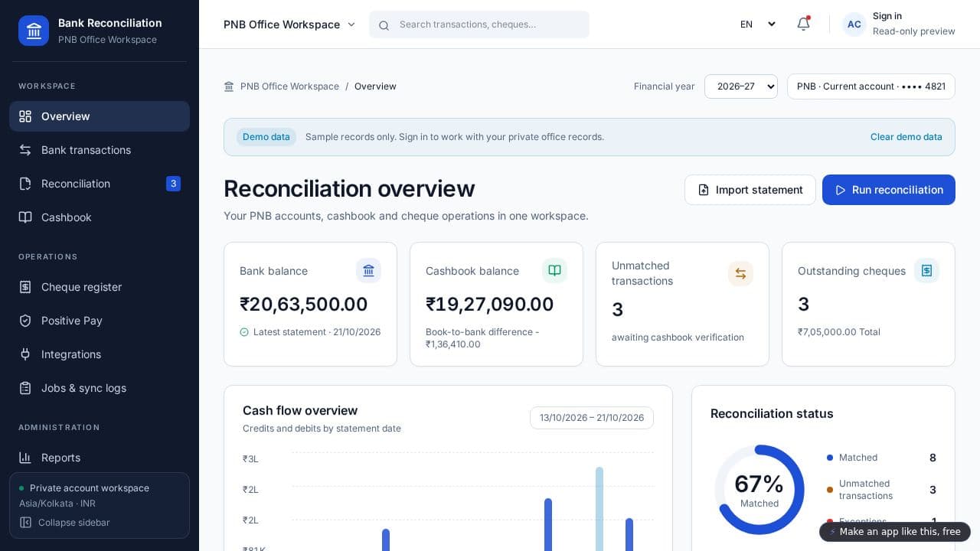The image size is (980, 551).
Task: Open the PNB Office Workspace switcher dropdown
Action: 289,24
